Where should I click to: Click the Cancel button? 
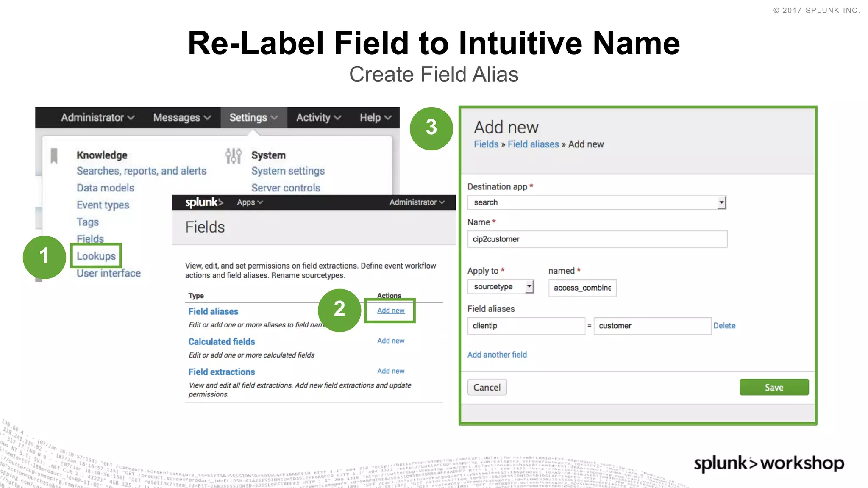coord(487,387)
